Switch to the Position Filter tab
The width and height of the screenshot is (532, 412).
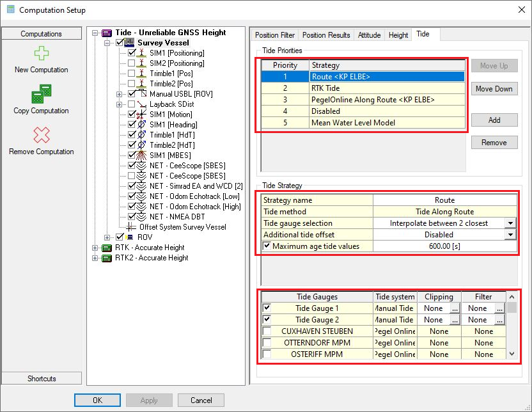click(x=275, y=35)
